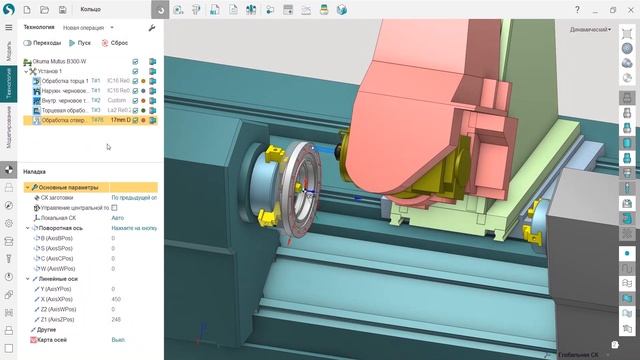Check Управление центральной checkbox
The height and width of the screenshot is (360, 640).
(x=114, y=208)
